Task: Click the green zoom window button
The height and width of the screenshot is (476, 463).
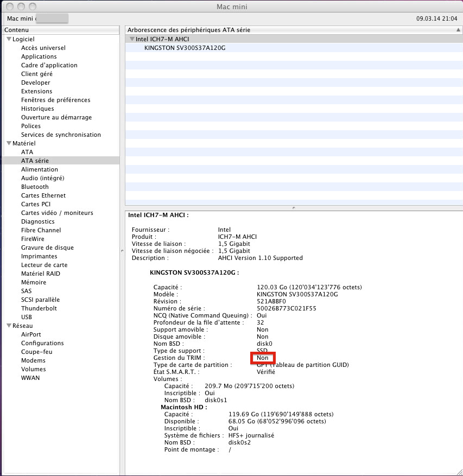Action: [32, 7]
